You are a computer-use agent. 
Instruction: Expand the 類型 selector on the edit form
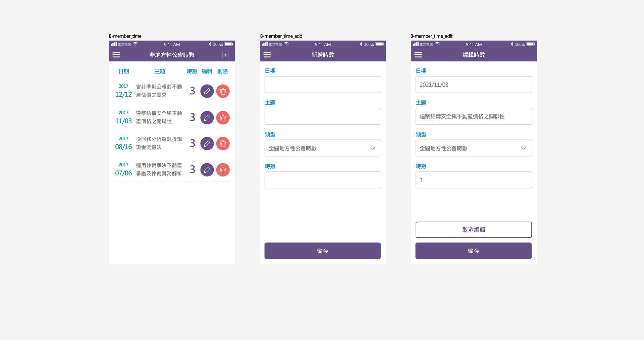pos(523,148)
